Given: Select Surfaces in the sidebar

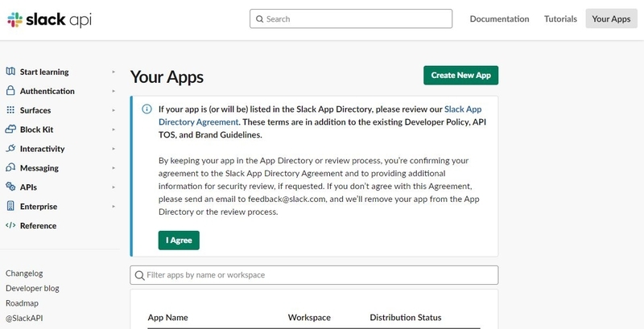Looking at the screenshot, I should pyautogui.click(x=35, y=110).
